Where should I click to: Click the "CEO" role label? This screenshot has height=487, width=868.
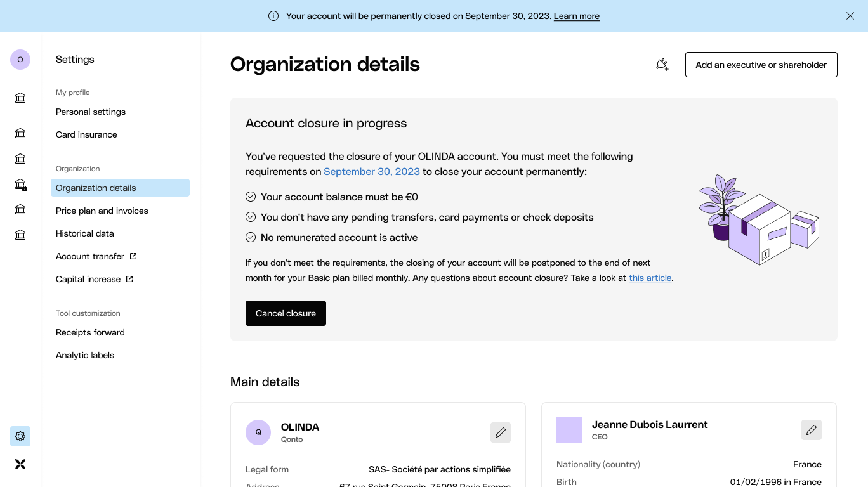600,437
